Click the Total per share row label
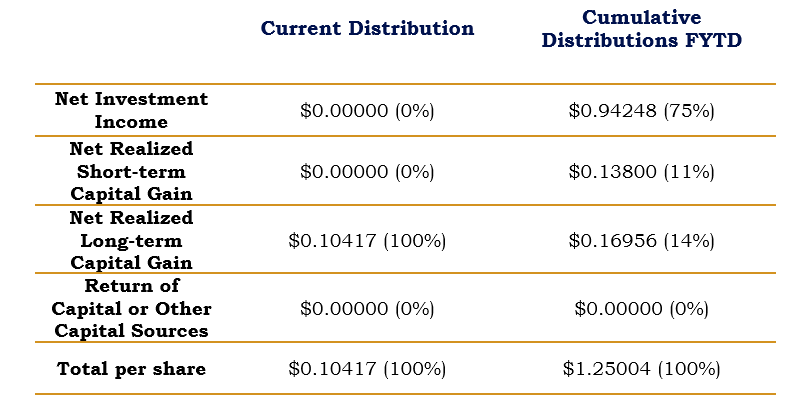810x412 pixels. click(x=131, y=369)
